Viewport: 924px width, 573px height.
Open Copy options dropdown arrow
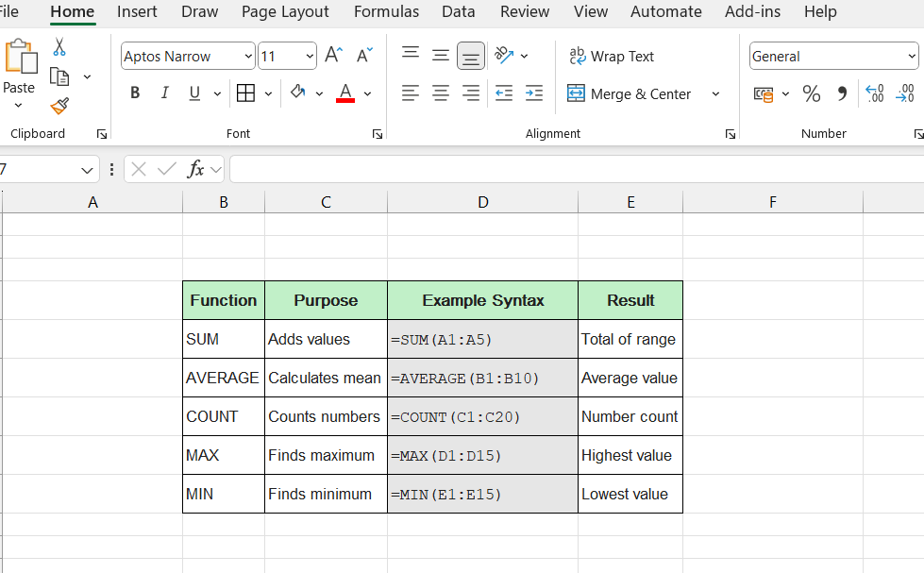(87, 76)
